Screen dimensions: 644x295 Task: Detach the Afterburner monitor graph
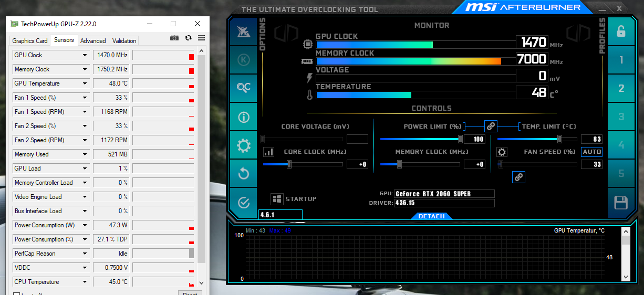click(432, 216)
